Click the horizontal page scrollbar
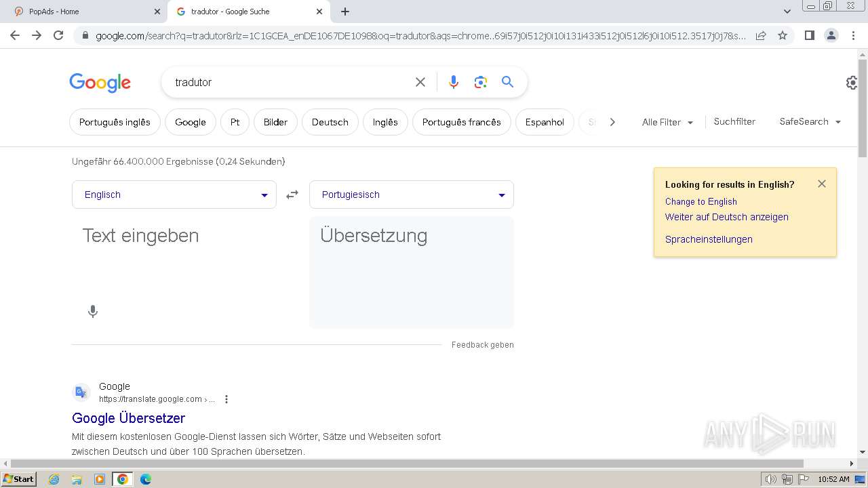868x488 pixels. coord(407,464)
